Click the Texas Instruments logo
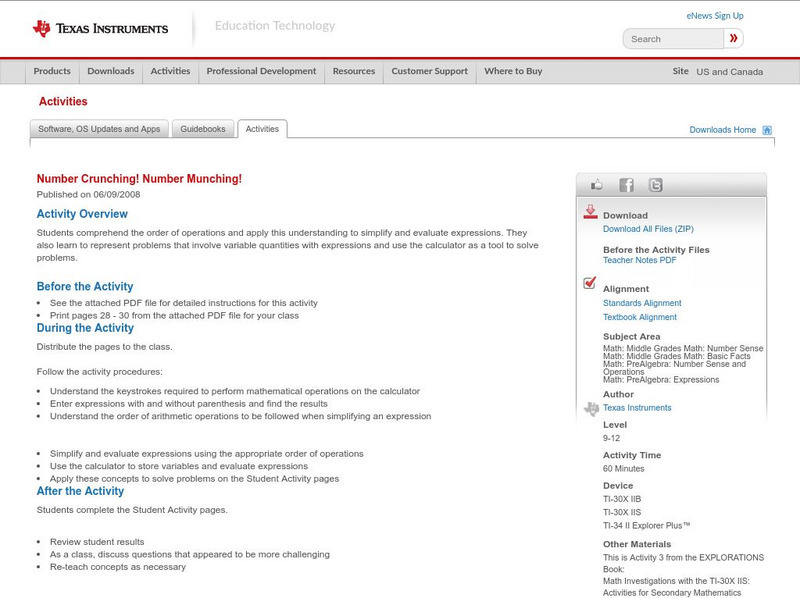This screenshot has height=598, width=800. coord(100,29)
